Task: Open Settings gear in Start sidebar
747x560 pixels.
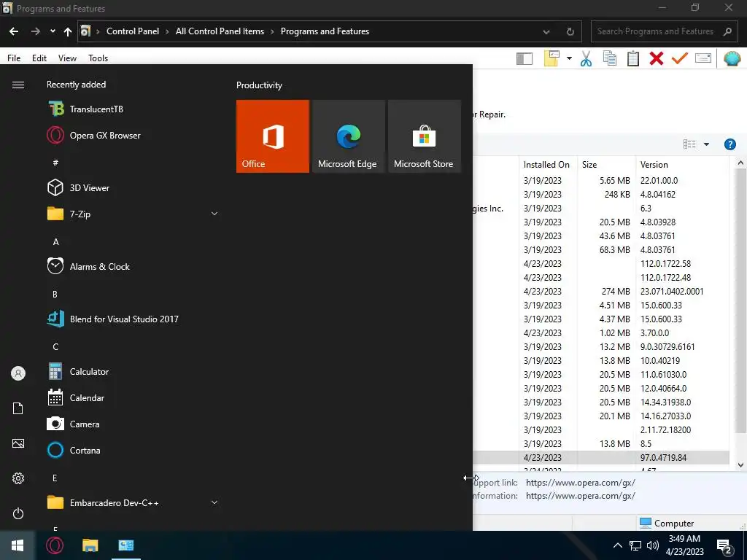Action: 18,478
